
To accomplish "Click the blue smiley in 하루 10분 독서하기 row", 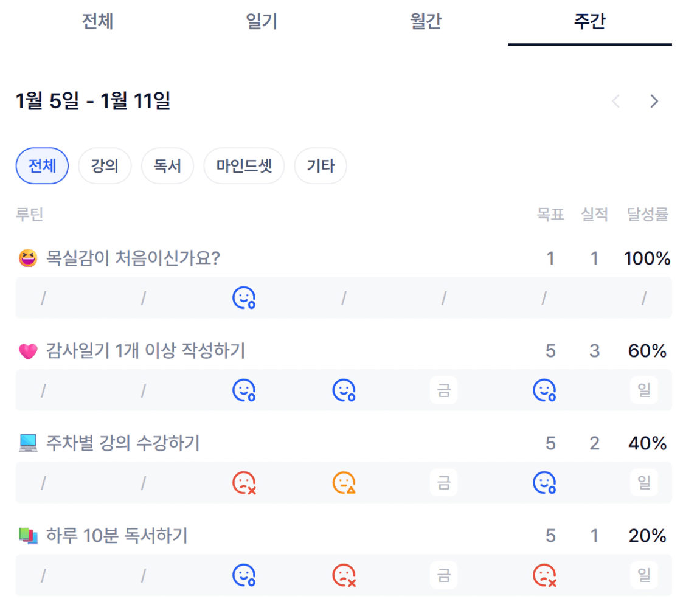I will tap(243, 575).
